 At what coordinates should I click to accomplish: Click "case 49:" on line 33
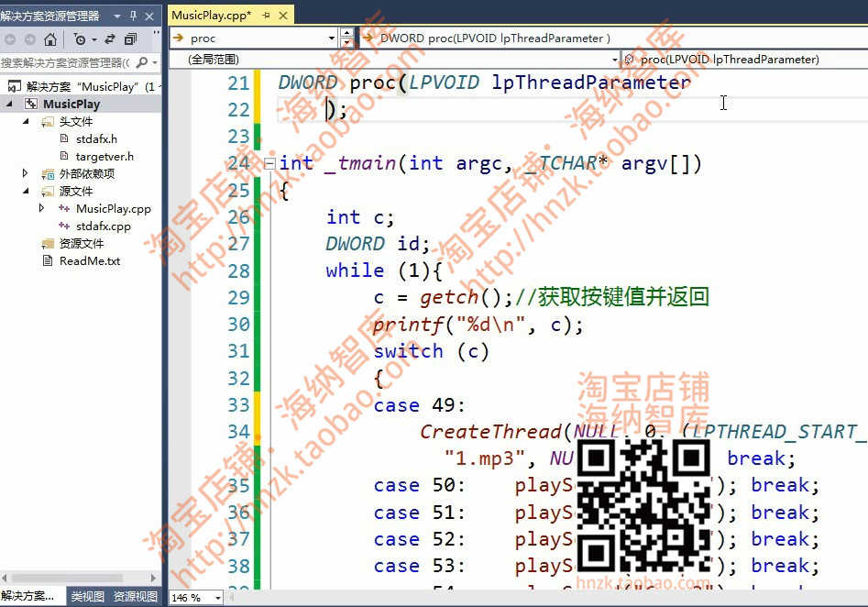pos(420,405)
